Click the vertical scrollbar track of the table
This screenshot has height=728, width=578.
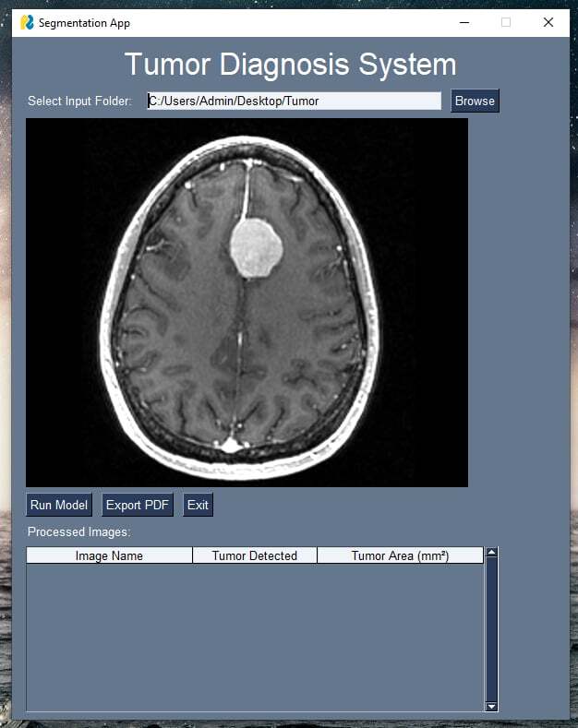[x=491, y=629]
